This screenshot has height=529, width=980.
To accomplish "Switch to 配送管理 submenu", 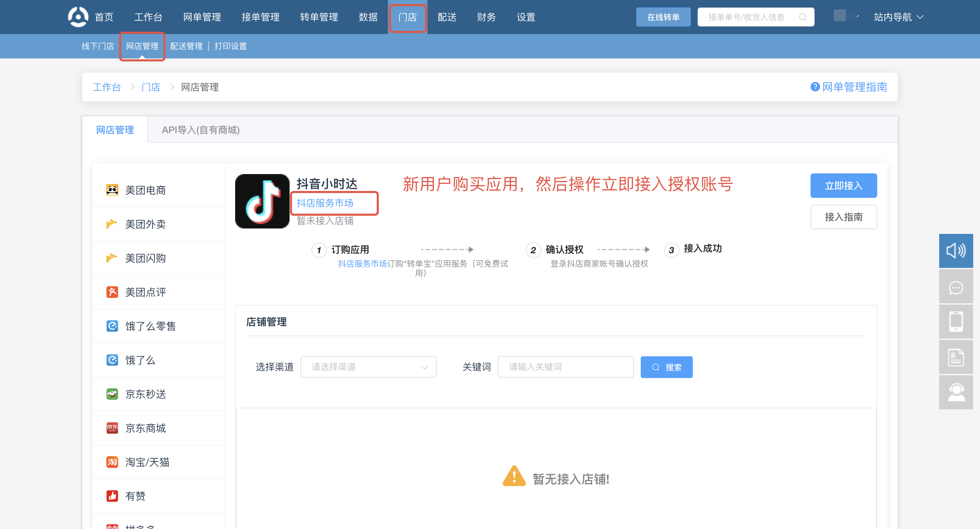I will [x=186, y=46].
